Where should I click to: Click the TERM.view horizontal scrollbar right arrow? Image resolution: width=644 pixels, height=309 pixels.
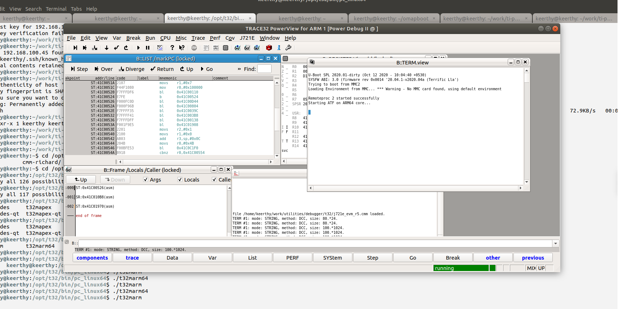[521, 188]
